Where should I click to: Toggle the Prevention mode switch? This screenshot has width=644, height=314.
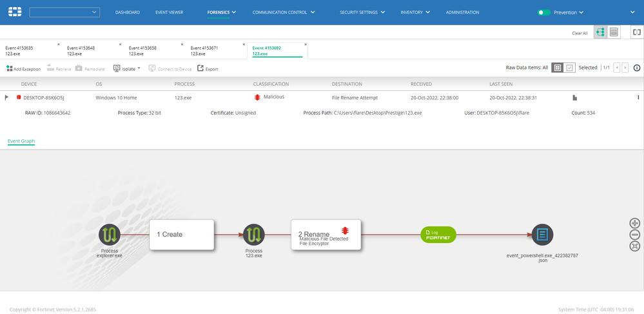[x=544, y=13]
